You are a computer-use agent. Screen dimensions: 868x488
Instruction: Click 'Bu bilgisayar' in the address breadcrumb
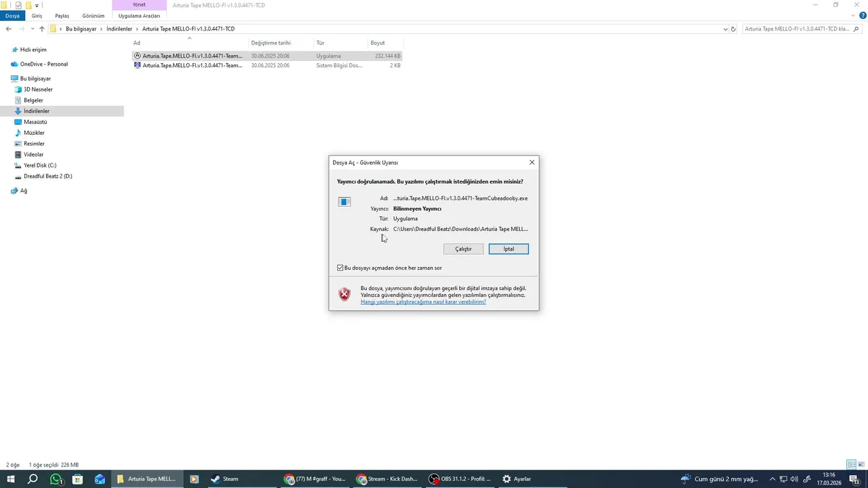81,29
